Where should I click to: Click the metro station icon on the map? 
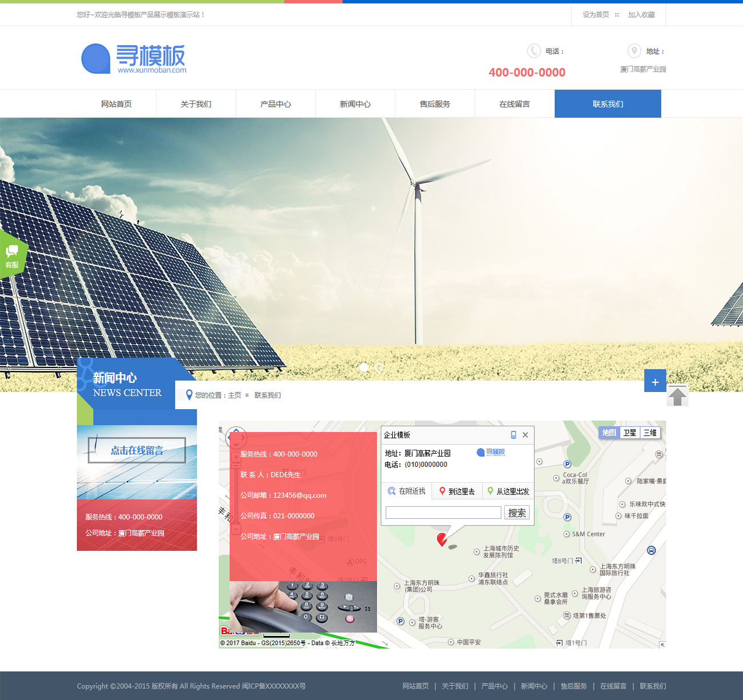(x=651, y=550)
